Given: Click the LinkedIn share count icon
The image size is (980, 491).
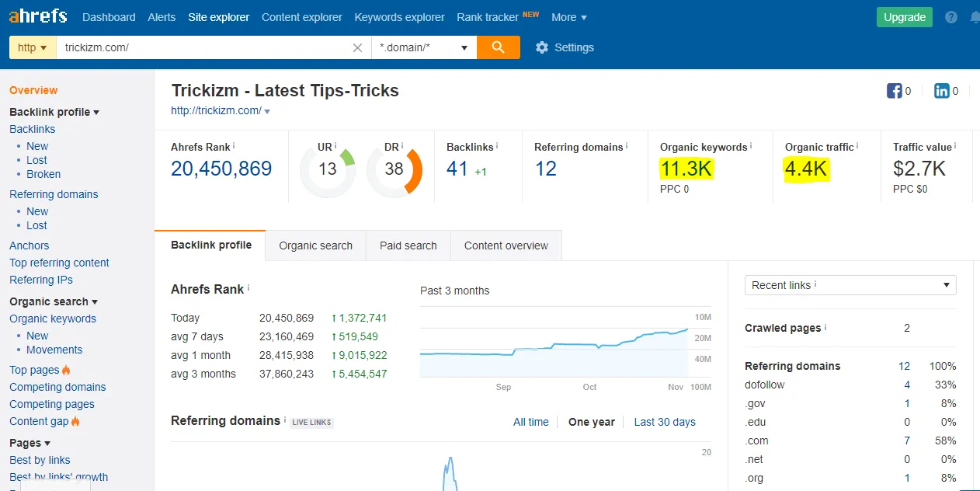Looking at the screenshot, I should pyautogui.click(x=941, y=91).
